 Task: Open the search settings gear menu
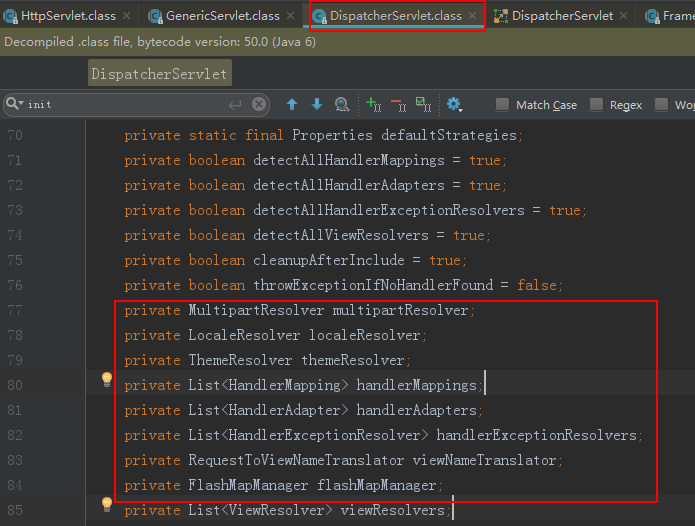click(x=454, y=105)
